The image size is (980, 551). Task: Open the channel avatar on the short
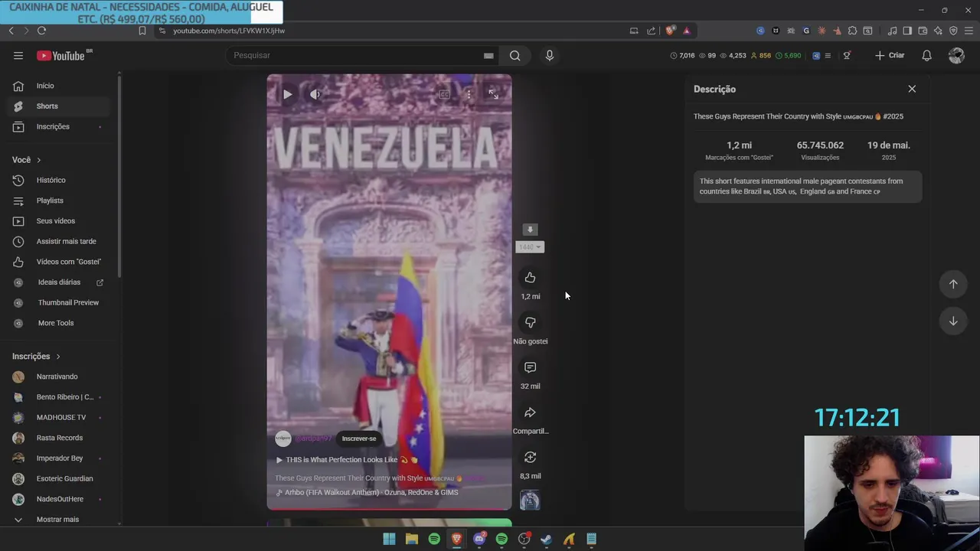(283, 439)
